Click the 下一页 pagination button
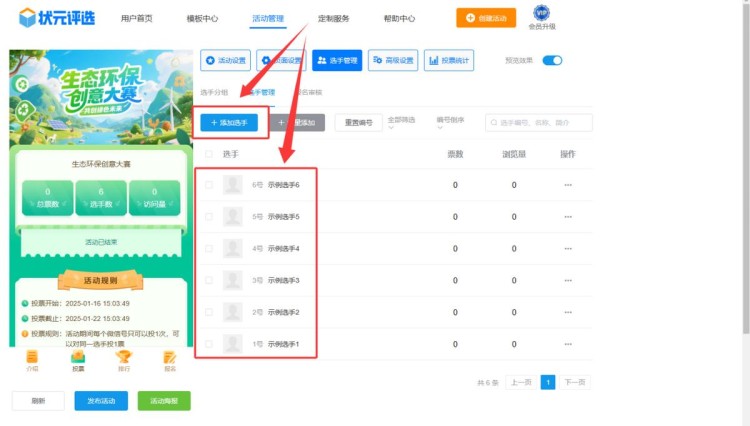 pyautogui.click(x=574, y=382)
